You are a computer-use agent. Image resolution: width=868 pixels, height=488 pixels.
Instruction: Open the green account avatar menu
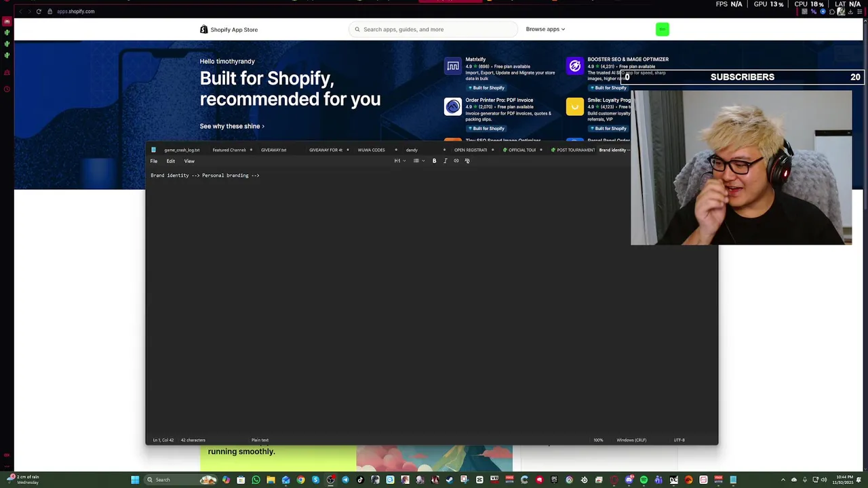[663, 29]
